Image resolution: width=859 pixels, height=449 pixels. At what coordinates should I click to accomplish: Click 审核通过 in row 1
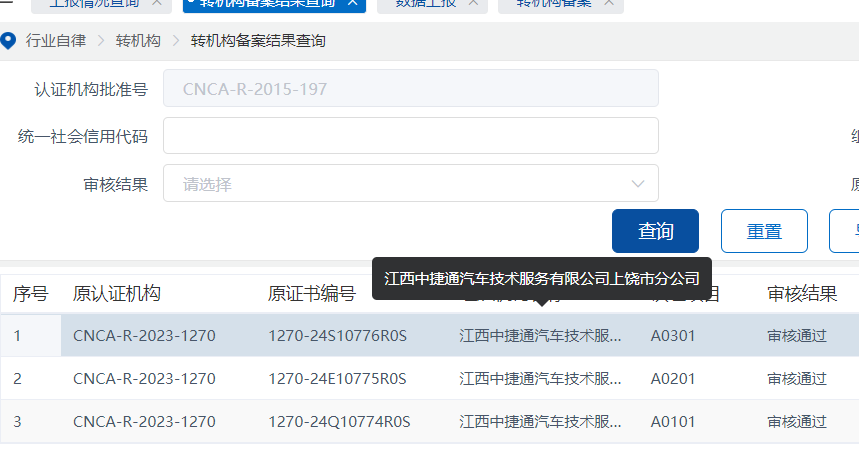(x=797, y=336)
